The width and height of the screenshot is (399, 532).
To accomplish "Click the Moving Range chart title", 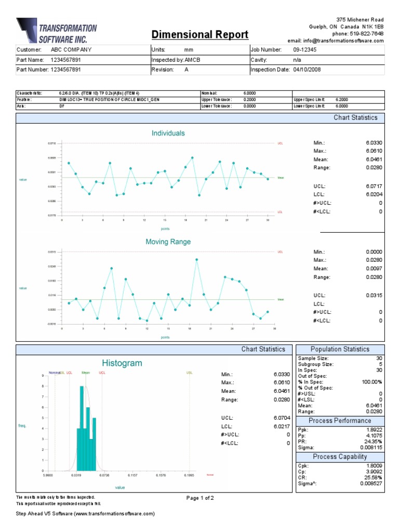I will click(x=168, y=242).
